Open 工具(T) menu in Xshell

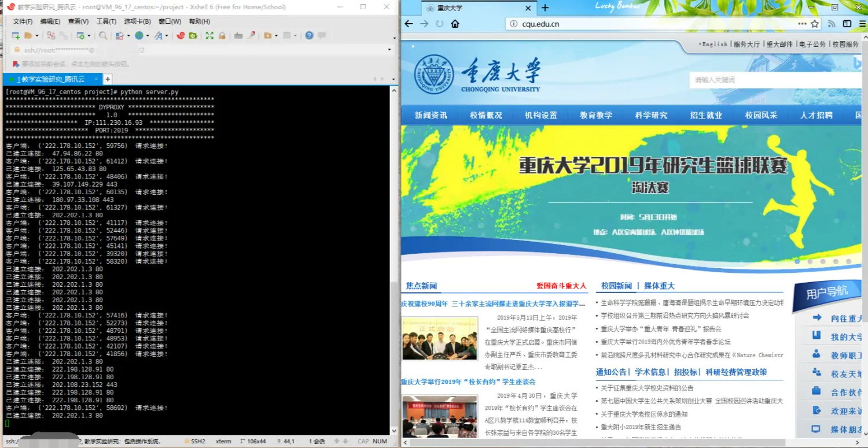pos(106,21)
